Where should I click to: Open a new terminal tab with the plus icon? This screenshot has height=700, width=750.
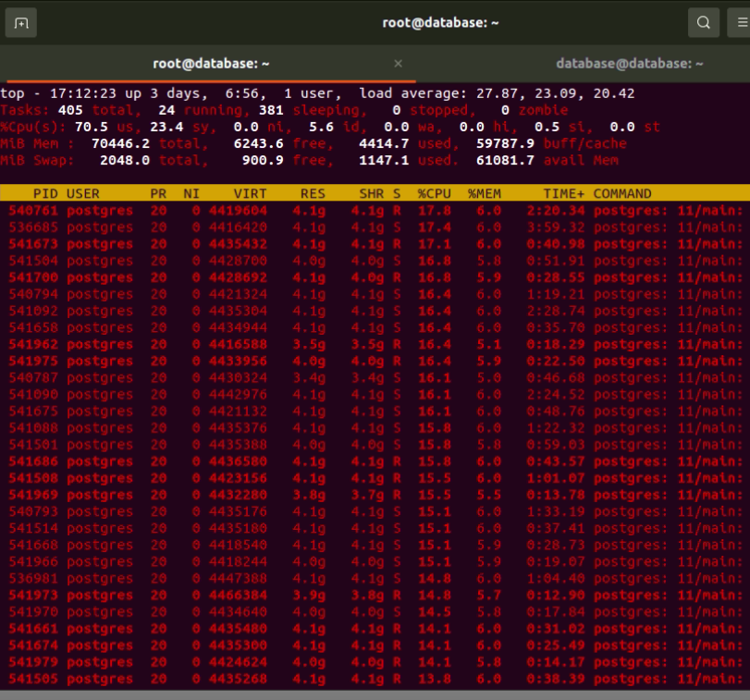point(21,23)
